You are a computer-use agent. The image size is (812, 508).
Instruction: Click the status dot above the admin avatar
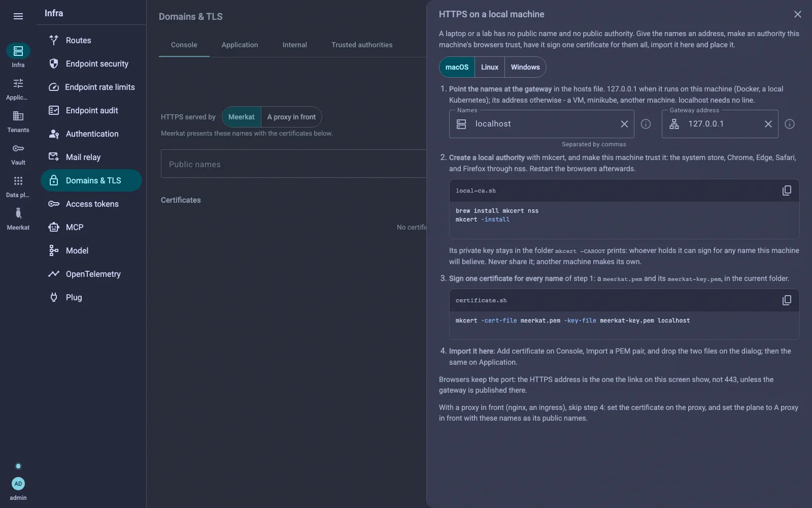18,466
